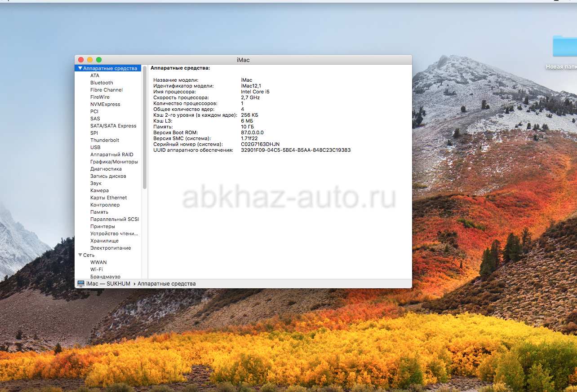The width and height of the screenshot is (577, 392).
Task: Click the Intel Core i5 value
Action: click(x=255, y=92)
